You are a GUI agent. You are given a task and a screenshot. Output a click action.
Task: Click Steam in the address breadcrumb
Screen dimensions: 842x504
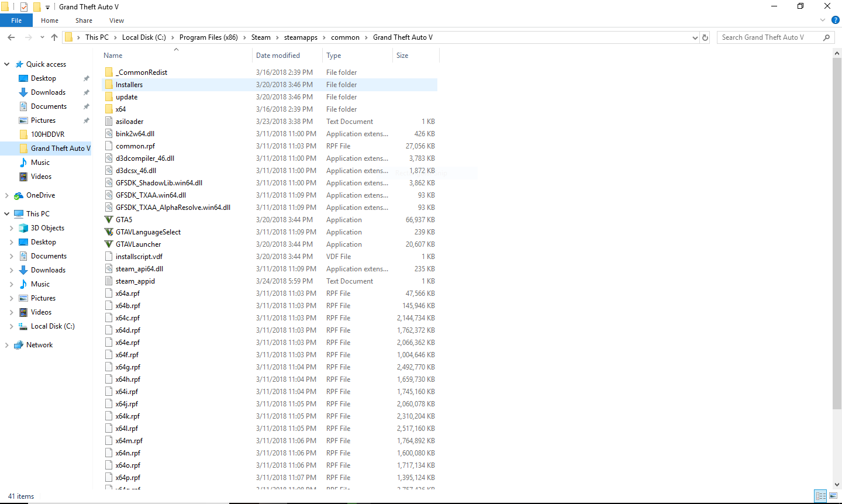point(261,37)
